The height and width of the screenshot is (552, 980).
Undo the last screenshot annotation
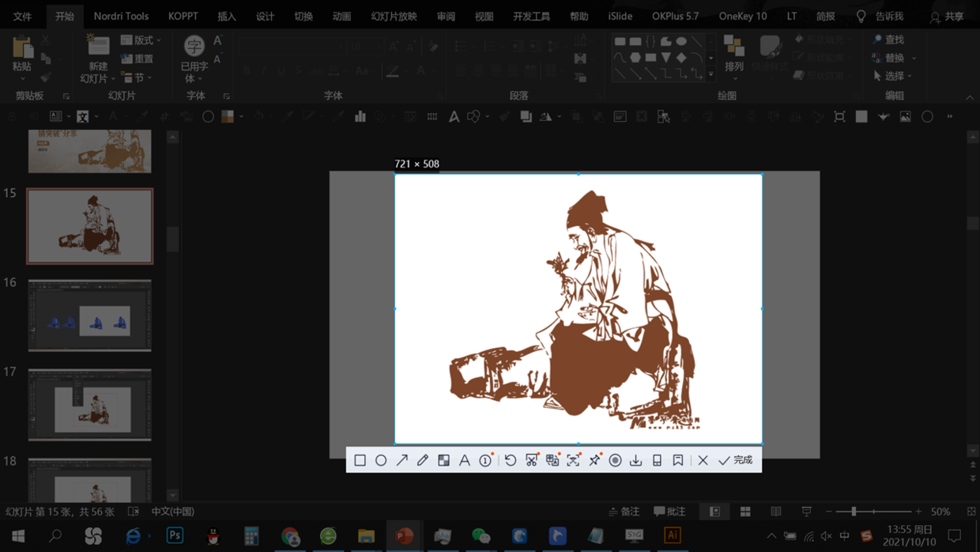tap(511, 460)
